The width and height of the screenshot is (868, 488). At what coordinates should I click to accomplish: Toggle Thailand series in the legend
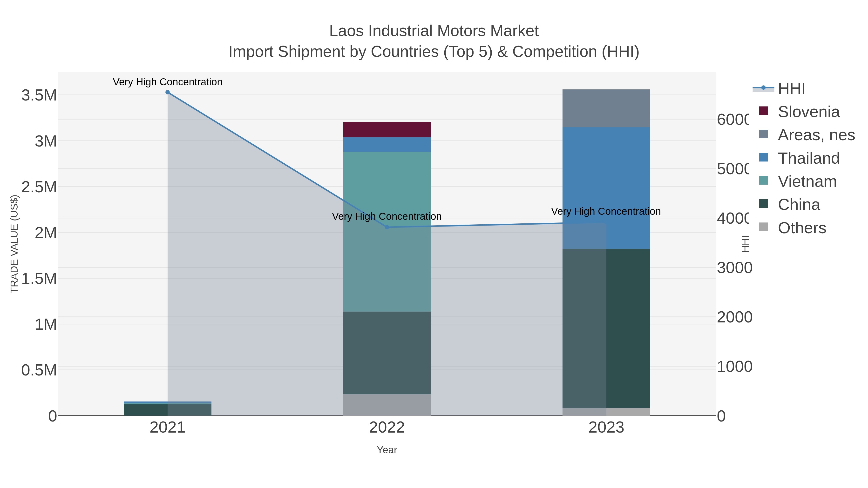[x=799, y=158]
